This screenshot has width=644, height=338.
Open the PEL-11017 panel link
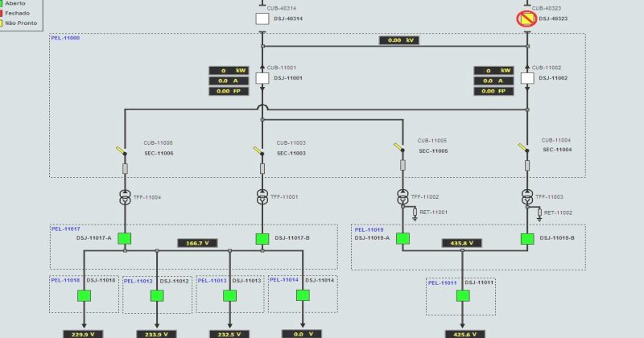[x=65, y=229]
